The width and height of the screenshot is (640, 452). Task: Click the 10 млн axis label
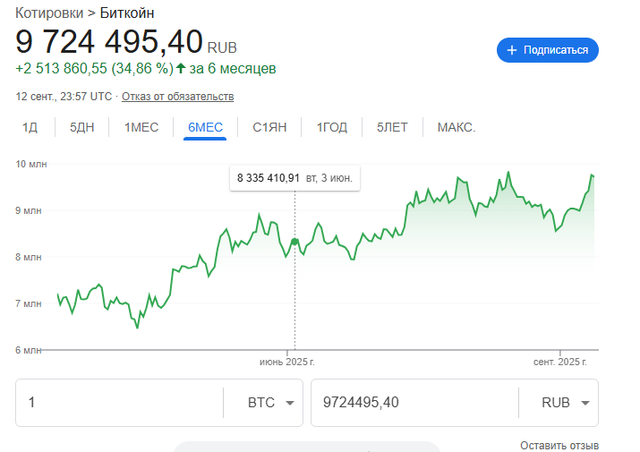point(31,164)
